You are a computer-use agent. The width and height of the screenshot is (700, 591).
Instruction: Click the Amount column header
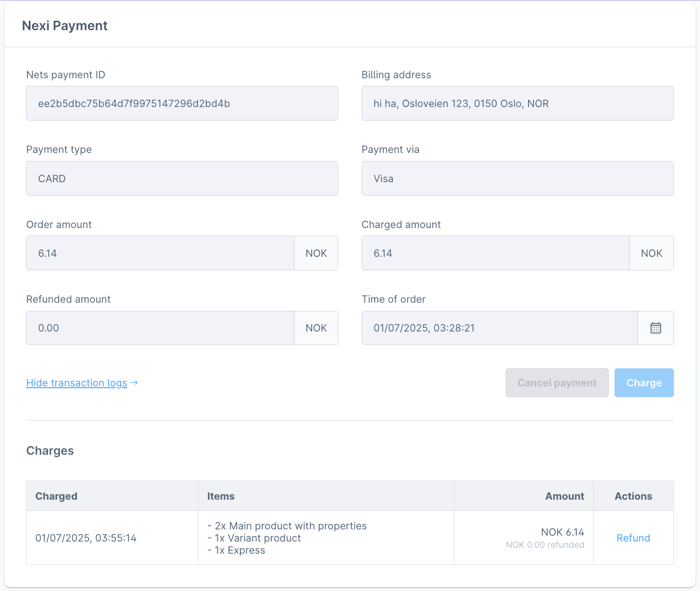pyautogui.click(x=565, y=496)
